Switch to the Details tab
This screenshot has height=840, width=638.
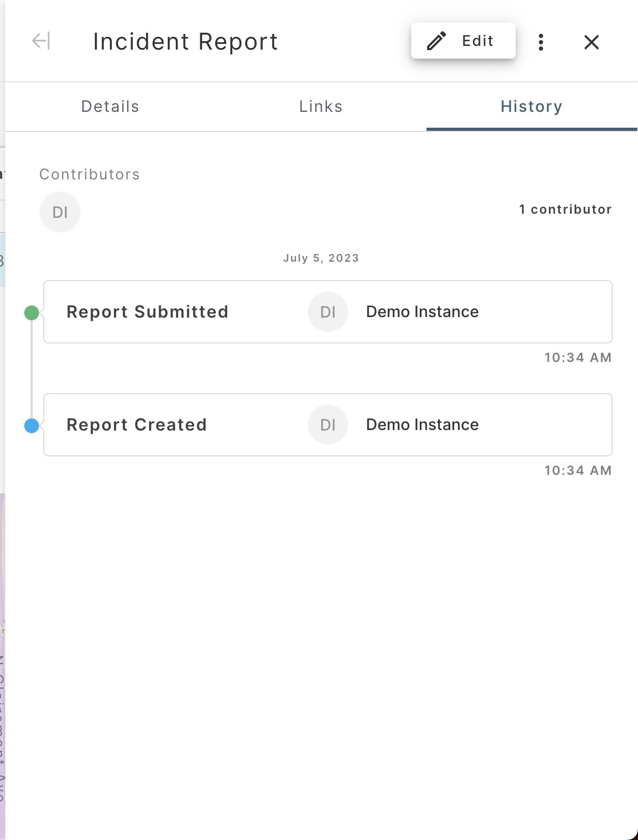coord(110,107)
